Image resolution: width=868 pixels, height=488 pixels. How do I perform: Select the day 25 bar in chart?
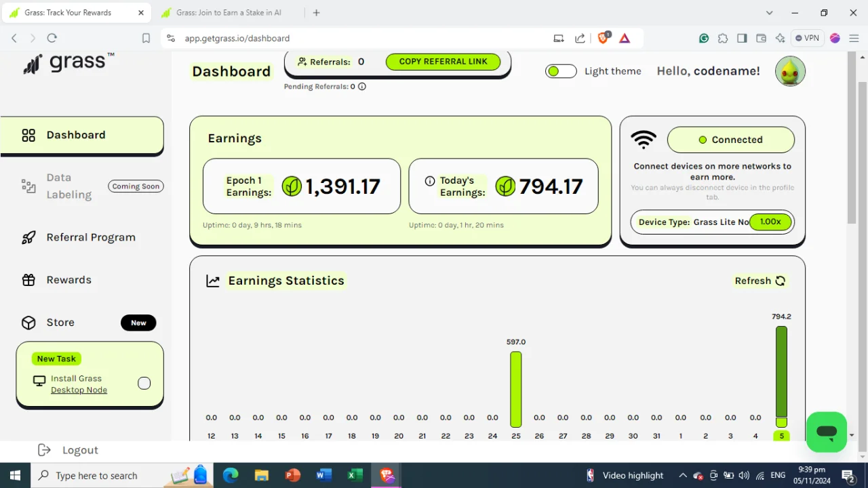pyautogui.click(x=516, y=389)
